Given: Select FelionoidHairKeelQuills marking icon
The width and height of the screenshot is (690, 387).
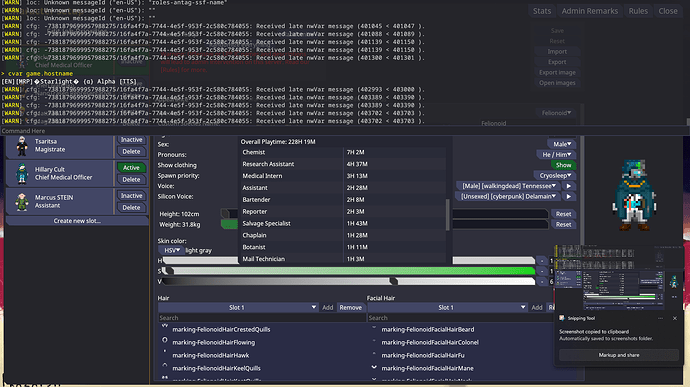Looking at the screenshot, I should pos(165,366).
